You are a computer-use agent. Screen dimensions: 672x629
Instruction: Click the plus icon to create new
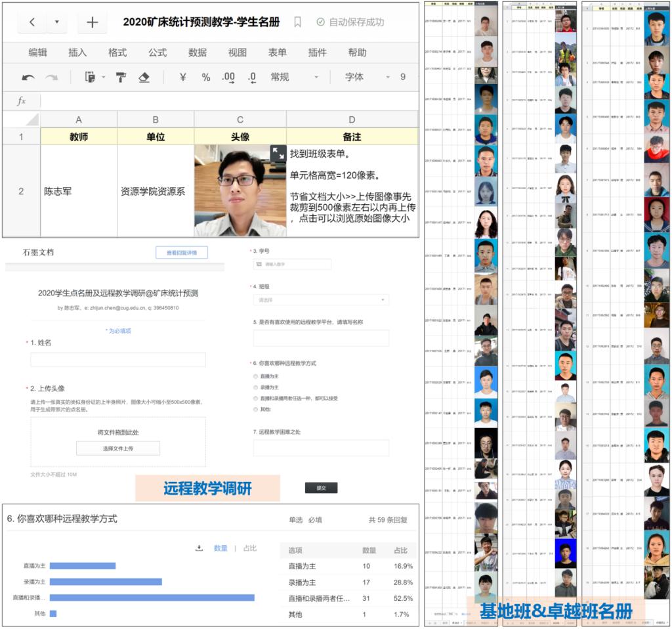coord(92,22)
